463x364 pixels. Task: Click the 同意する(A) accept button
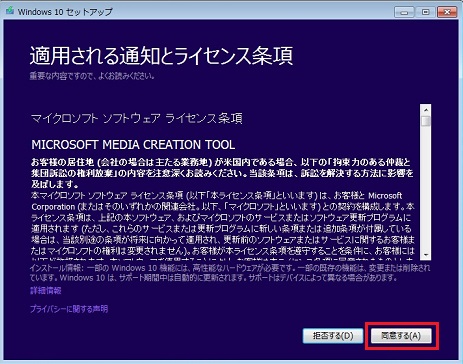pyautogui.click(x=401, y=336)
